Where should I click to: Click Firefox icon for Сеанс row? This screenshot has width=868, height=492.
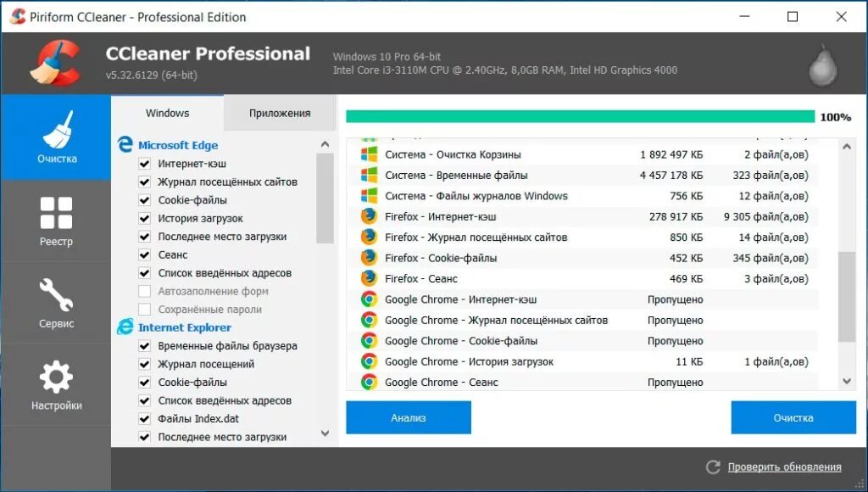coord(369,278)
